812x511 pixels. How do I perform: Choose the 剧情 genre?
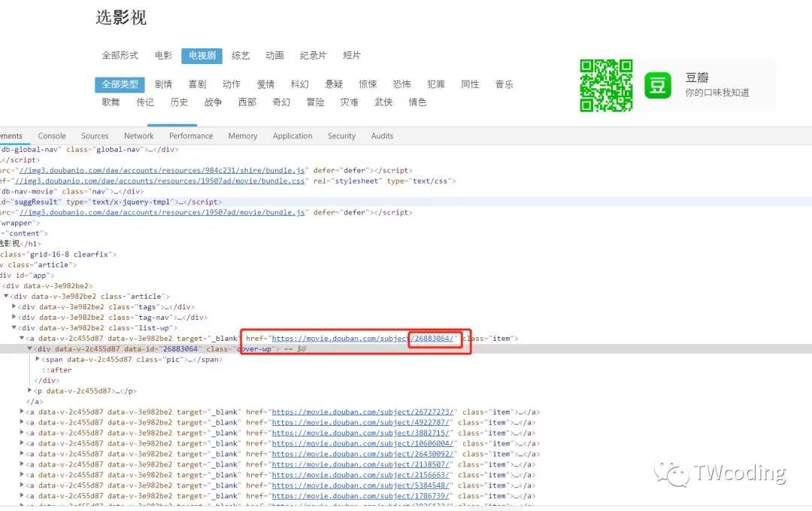[164, 84]
